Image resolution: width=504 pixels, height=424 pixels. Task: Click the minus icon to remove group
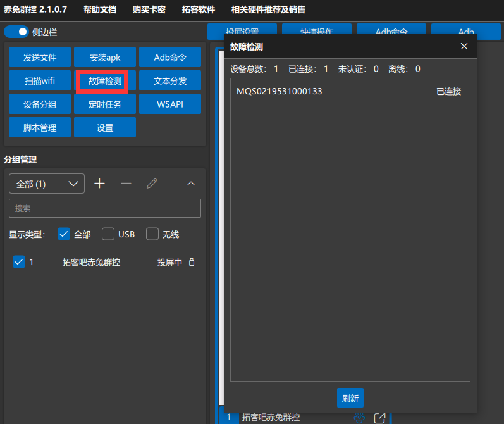pyautogui.click(x=126, y=184)
